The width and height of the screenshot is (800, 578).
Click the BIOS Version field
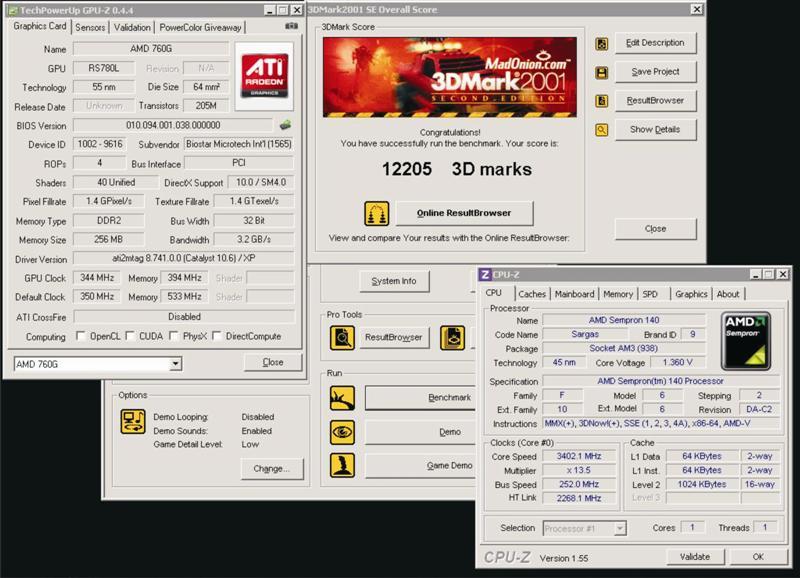click(x=173, y=125)
